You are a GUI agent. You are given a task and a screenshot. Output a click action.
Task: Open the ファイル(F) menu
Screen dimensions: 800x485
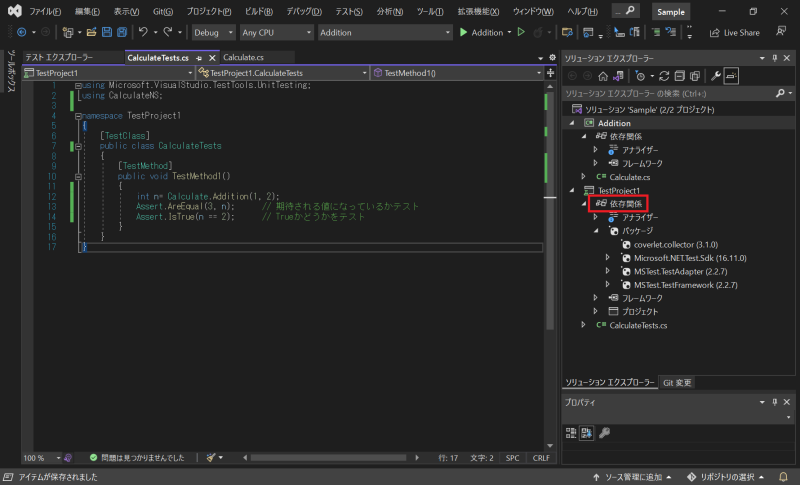[x=45, y=11]
